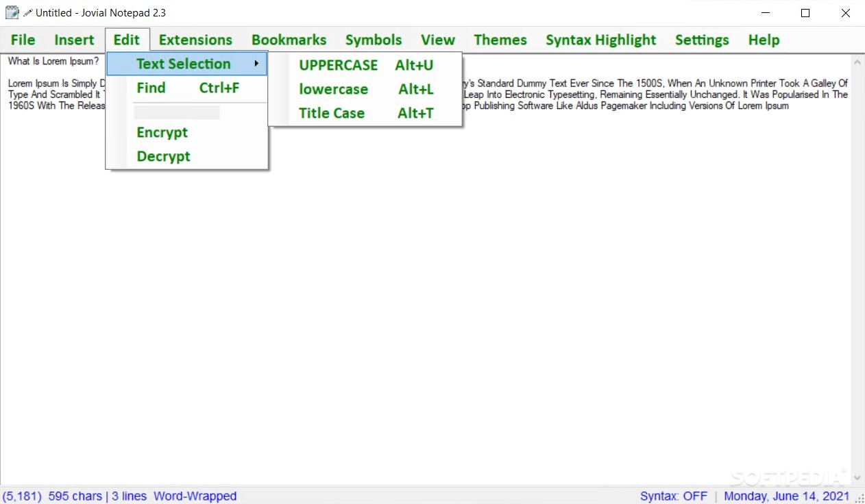Open the Symbols menu

click(x=374, y=40)
